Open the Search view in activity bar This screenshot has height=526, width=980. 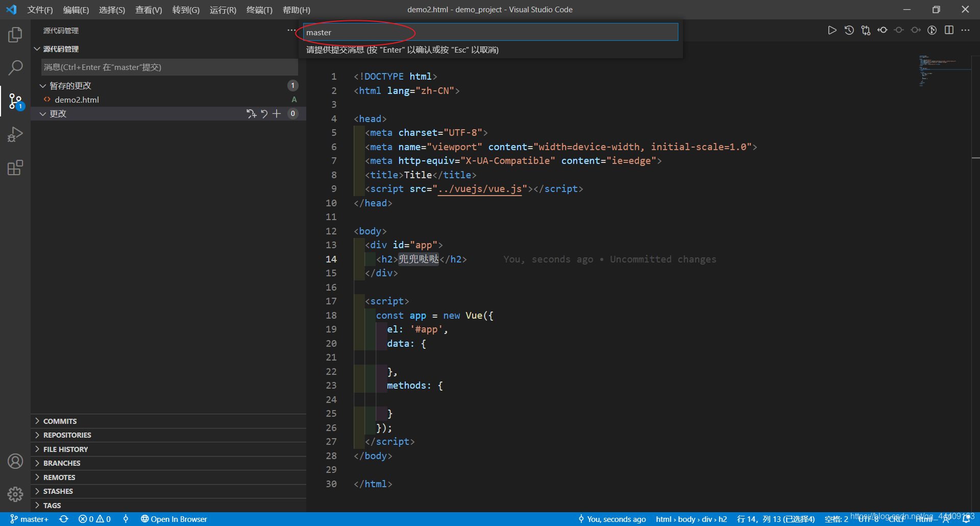pyautogui.click(x=15, y=67)
